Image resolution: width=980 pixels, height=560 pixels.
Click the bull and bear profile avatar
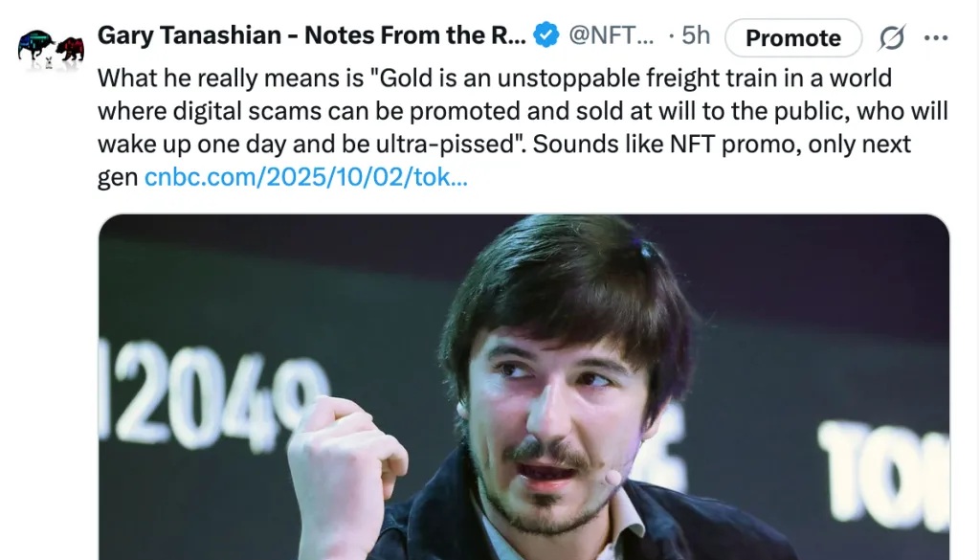(51, 46)
